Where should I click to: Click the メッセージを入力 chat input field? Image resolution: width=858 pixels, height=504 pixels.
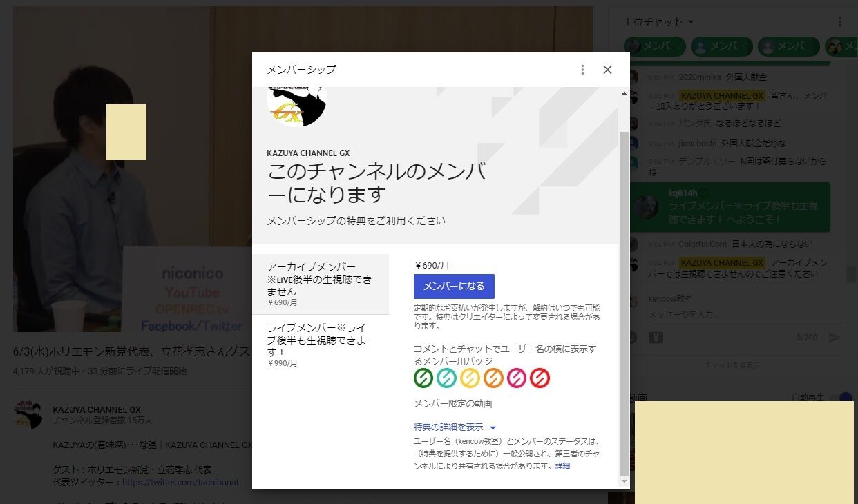(x=745, y=315)
